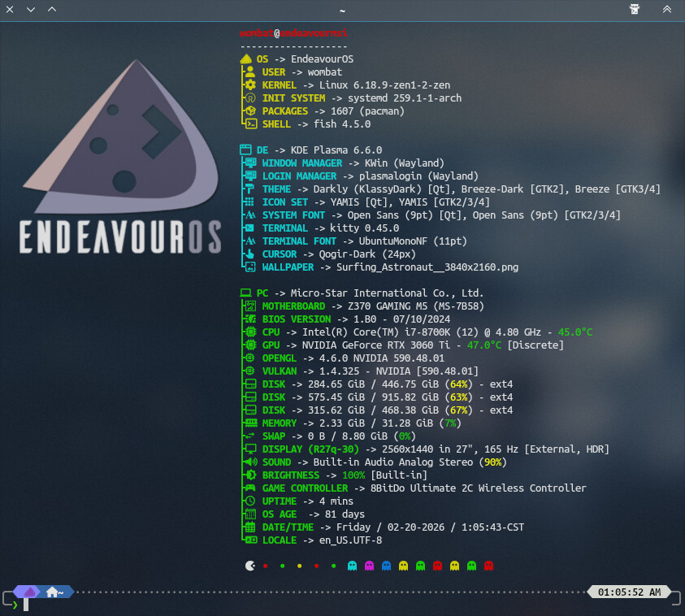Click the chip icon beside CPU

pos(250,332)
